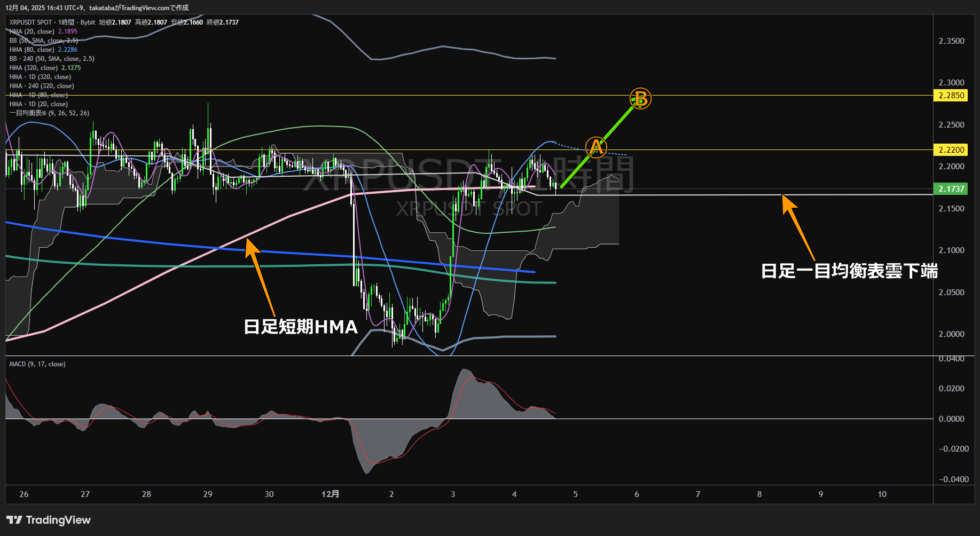Click the yellow 2.2200 price label
This screenshot has width=980, height=536.
tap(951, 150)
